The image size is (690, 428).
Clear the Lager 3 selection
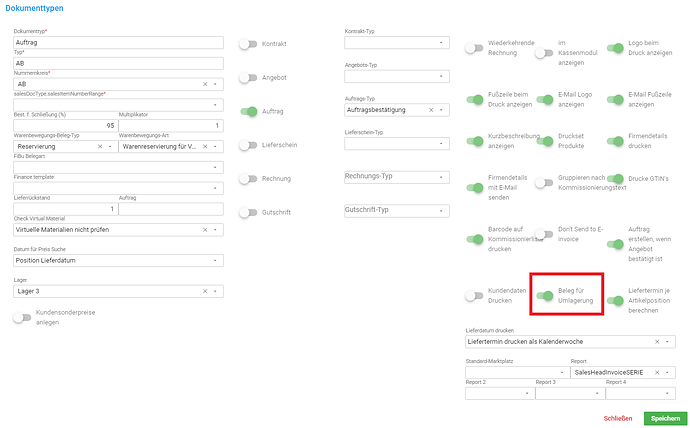(x=205, y=291)
